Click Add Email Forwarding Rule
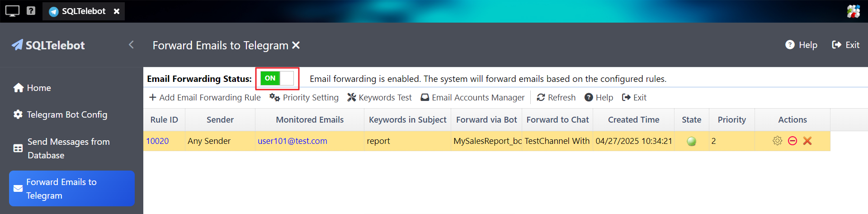Viewport: 868px width, 214px height. click(x=205, y=97)
